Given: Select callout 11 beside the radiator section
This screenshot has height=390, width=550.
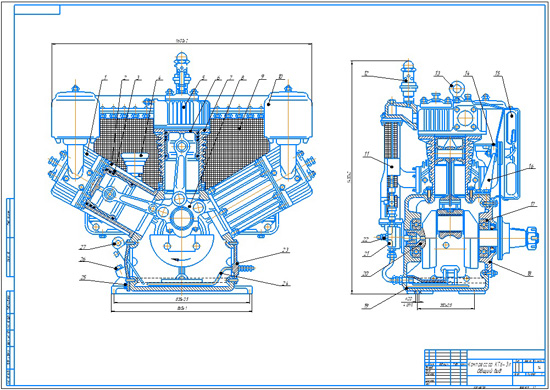Looking at the screenshot, I should pos(367,153).
